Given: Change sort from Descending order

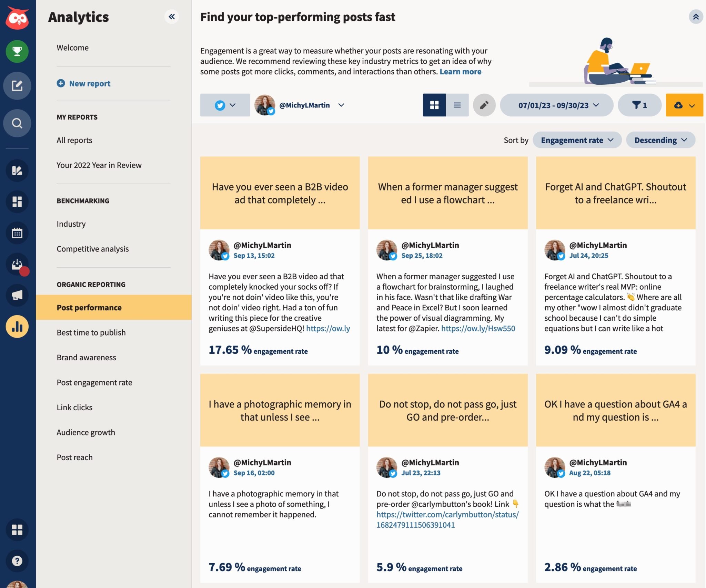Looking at the screenshot, I should pos(660,140).
